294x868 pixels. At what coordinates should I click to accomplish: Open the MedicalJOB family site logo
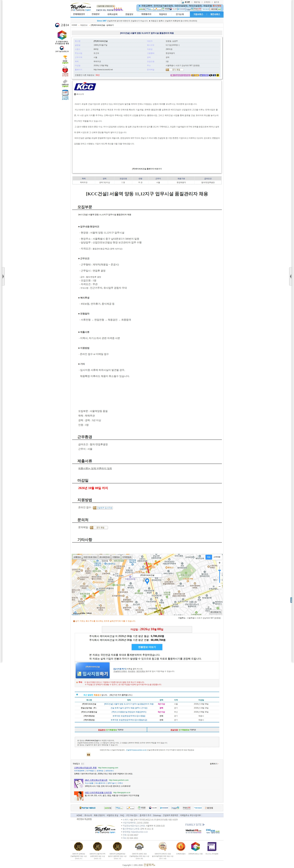click(x=193, y=831)
